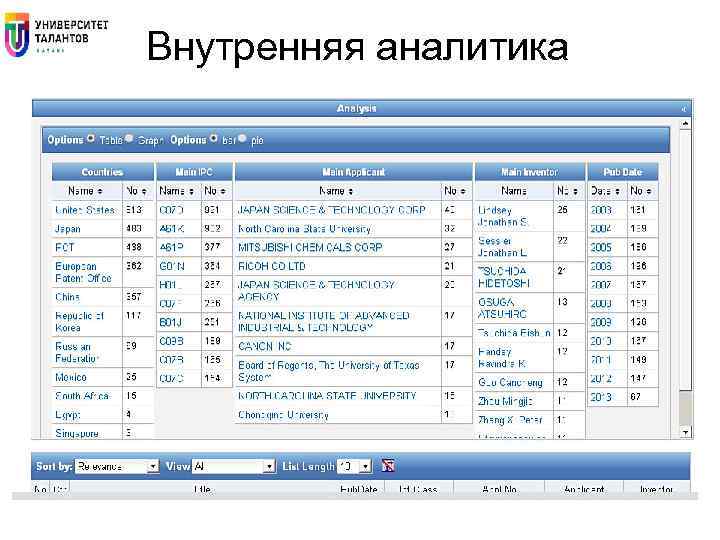
Task: Sort Pub Date table by No column
Action: [641, 191]
